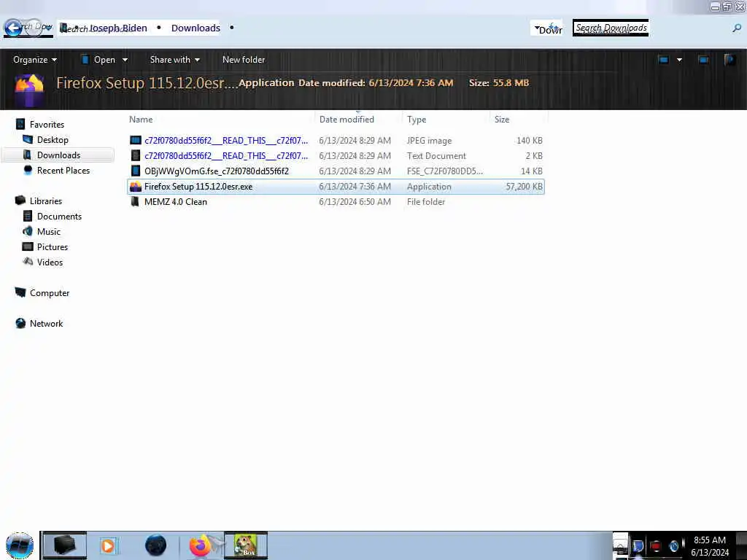
Task: Open Desktop in Favorites
Action: [x=53, y=139]
